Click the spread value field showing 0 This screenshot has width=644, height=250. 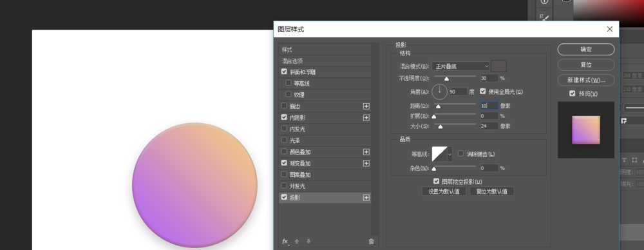pyautogui.click(x=489, y=116)
